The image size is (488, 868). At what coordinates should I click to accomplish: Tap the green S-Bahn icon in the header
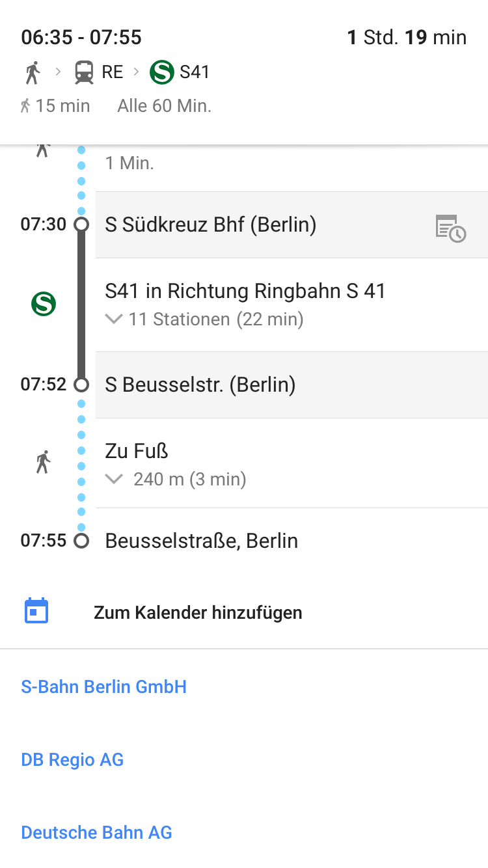(x=162, y=72)
